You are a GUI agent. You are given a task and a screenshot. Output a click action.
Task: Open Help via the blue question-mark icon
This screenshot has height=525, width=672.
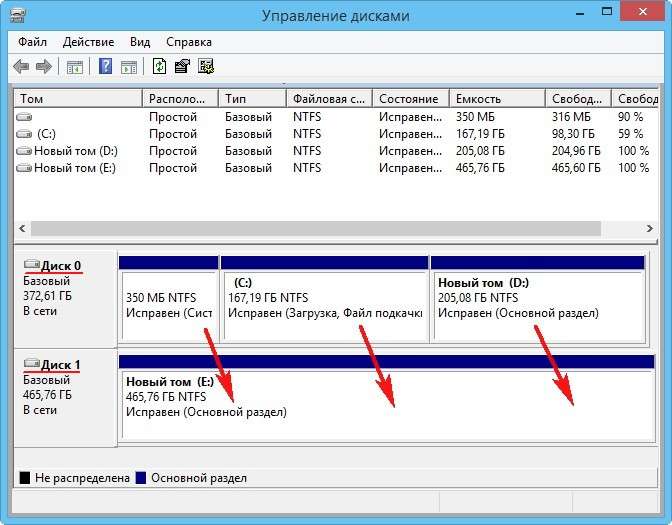[x=105, y=67]
